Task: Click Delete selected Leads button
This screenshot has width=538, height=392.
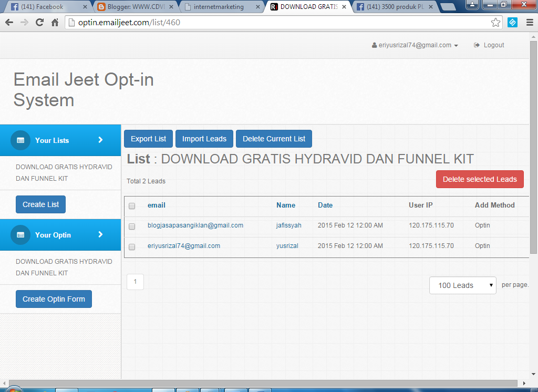Action: [480, 179]
